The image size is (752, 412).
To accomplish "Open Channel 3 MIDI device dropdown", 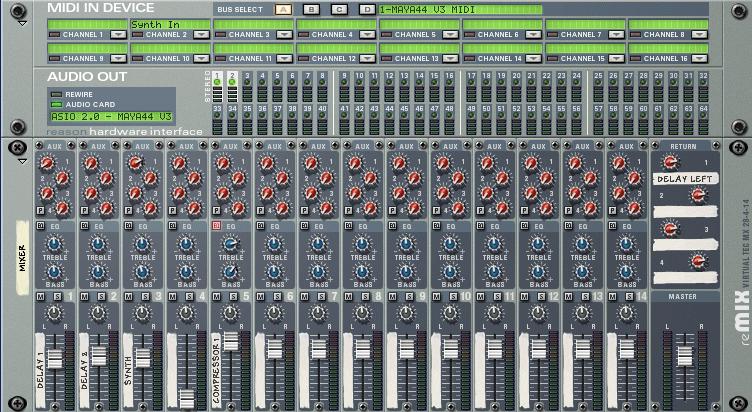I will point(284,35).
